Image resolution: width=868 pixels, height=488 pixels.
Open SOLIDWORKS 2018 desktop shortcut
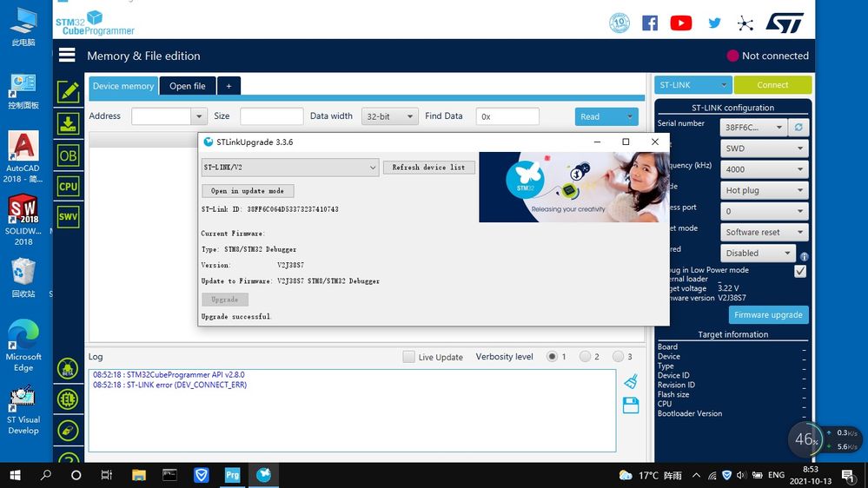[x=23, y=221]
